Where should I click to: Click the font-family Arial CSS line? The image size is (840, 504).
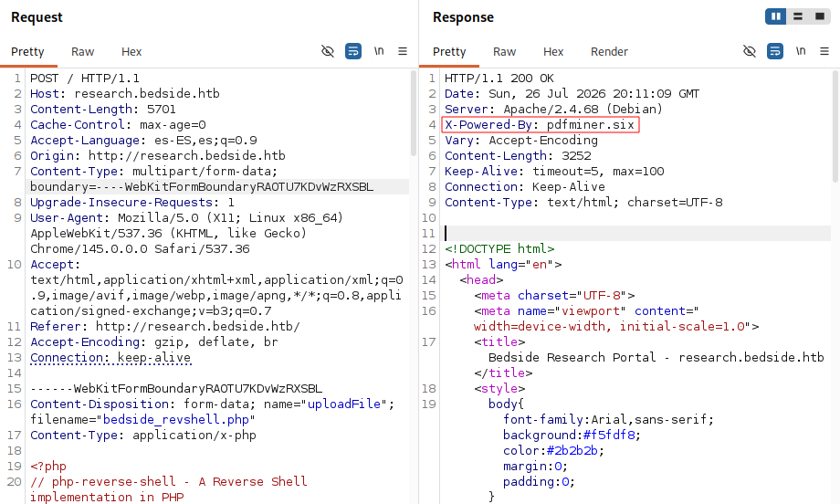pyautogui.click(x=608, y=420)
